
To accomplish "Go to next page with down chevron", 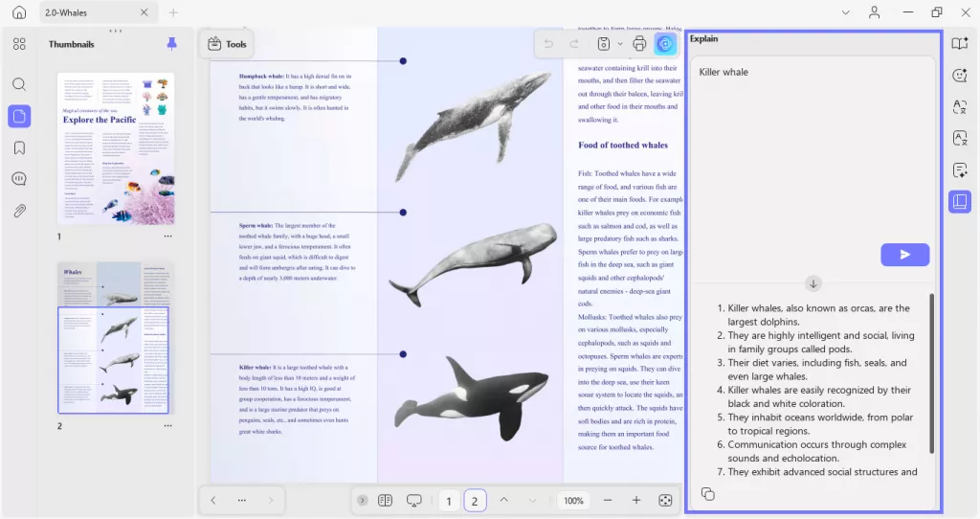I will 532,500.
